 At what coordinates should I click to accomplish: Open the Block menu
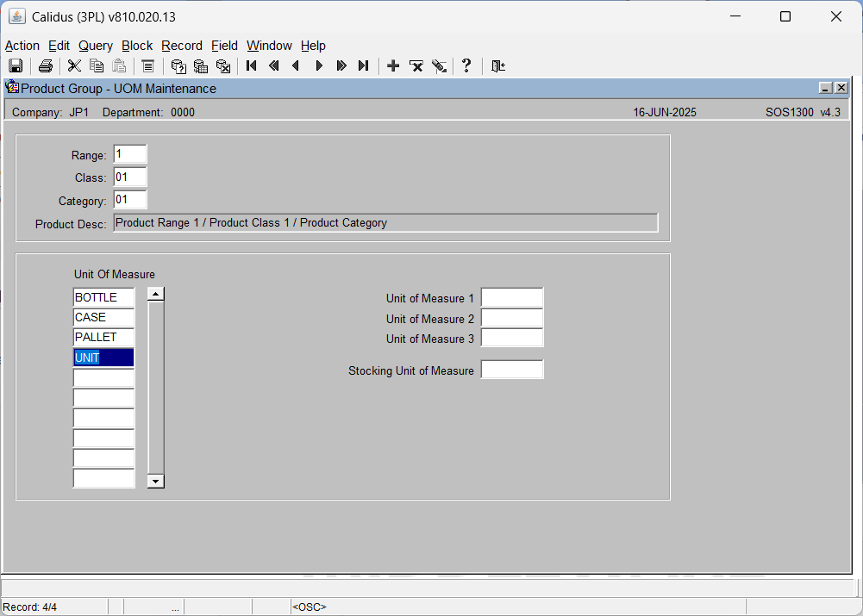137,46
